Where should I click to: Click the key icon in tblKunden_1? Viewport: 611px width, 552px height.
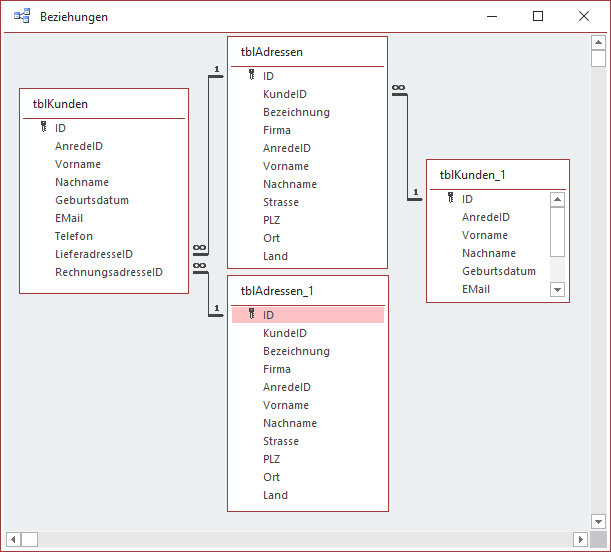(x=451, y=198)
